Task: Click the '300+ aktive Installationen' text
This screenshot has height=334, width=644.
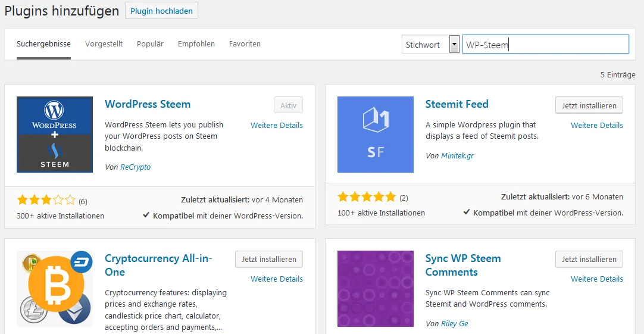Action: [x=60, y=216]
